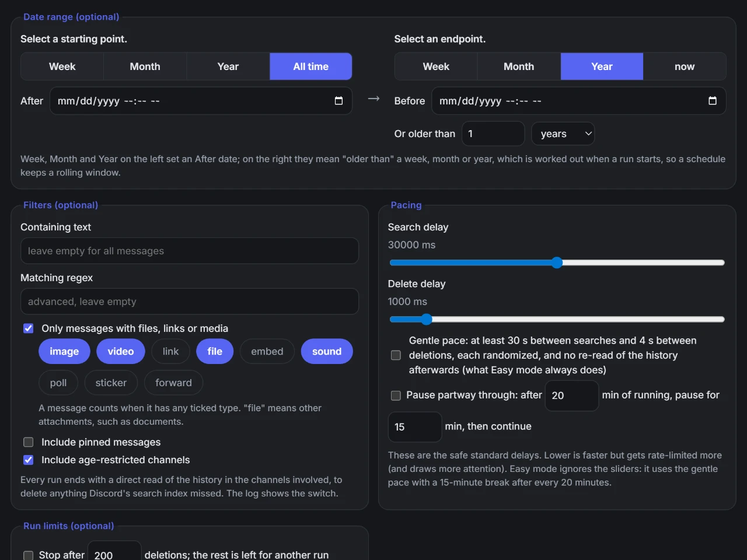Image resolution: width=747 pixels, height=560 pixels.
Task: Toggle the video type chip
Action: point(121,351)
